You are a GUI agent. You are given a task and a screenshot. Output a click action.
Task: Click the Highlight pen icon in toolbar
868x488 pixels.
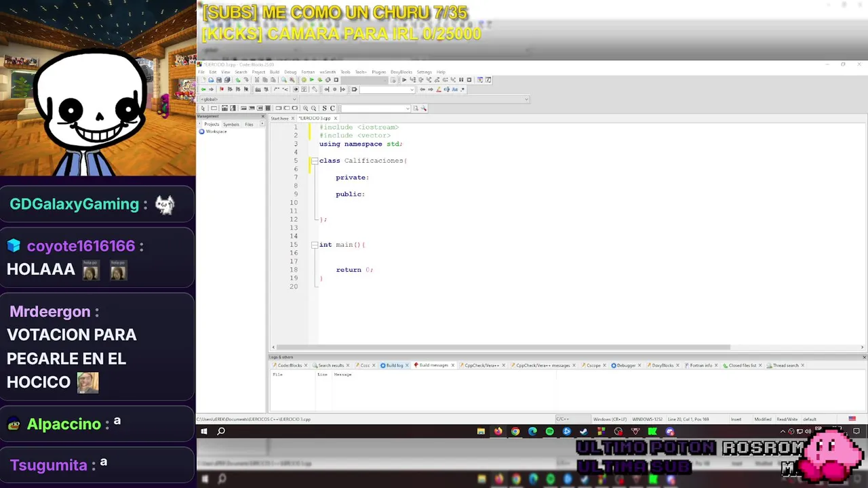(438, 89)
